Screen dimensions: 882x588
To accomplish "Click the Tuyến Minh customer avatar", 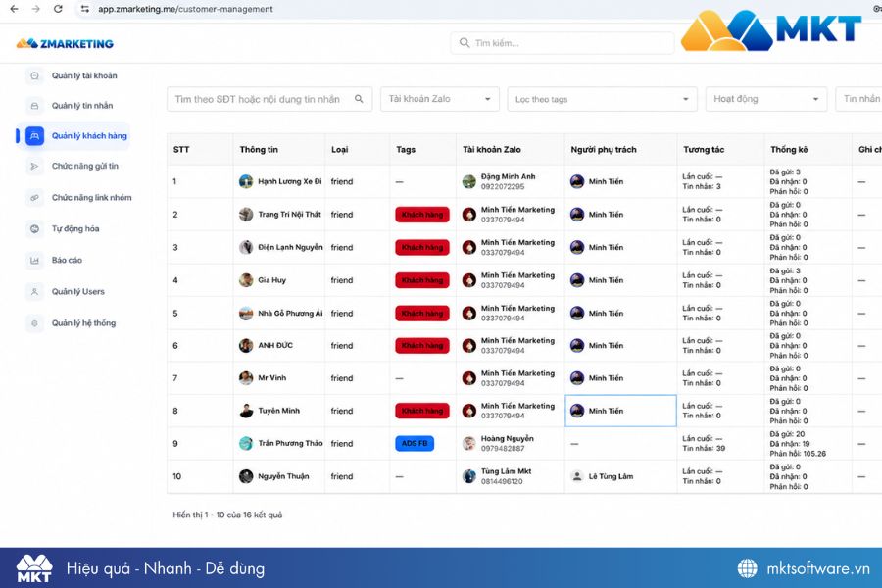I will (x=246, y=411).
